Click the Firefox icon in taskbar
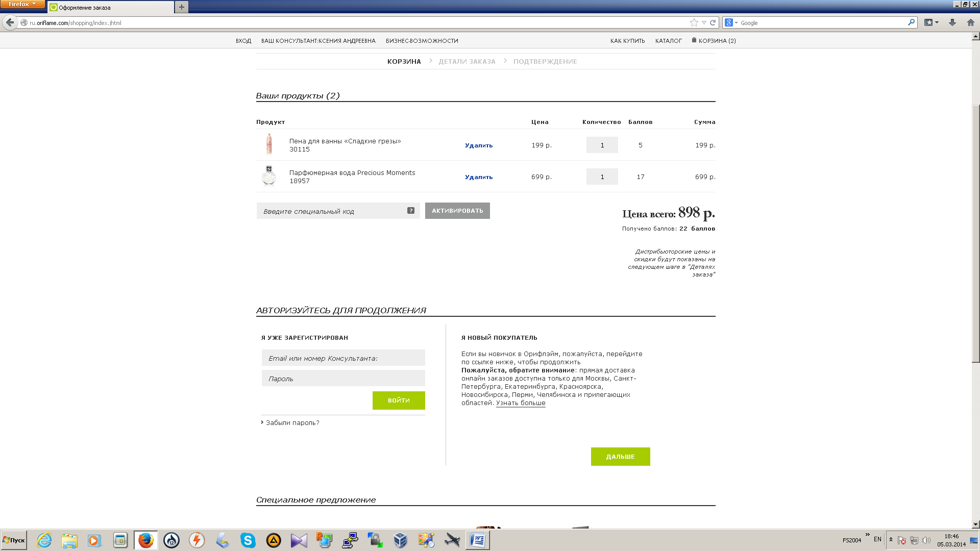The height and width of the screenshot is (551, 980). pyautogui.click(x=145, y=540)
